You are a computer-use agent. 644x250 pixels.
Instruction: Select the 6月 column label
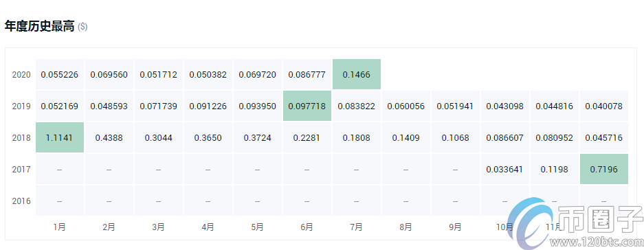tap(307, 227)
